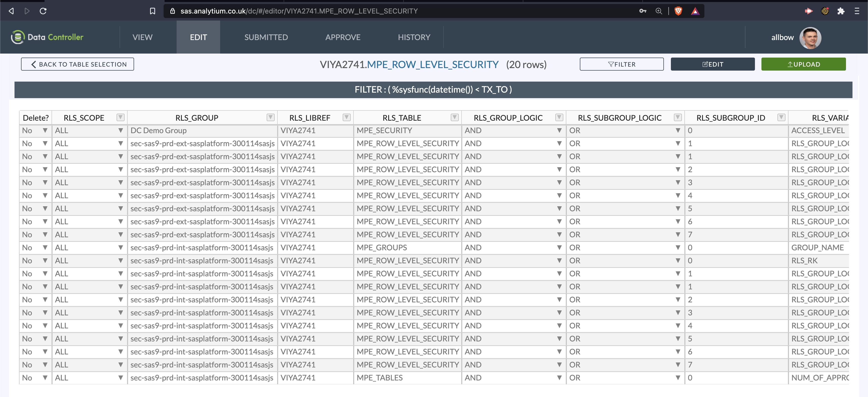
Task: Expand RLS_GROUP_LOGIC dropdown on row three
Action: click(x=560, y=156)
